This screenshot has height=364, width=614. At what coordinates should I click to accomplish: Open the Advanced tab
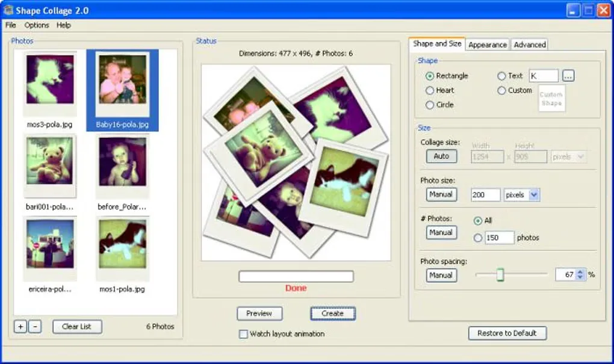click(x=529, y=45)
